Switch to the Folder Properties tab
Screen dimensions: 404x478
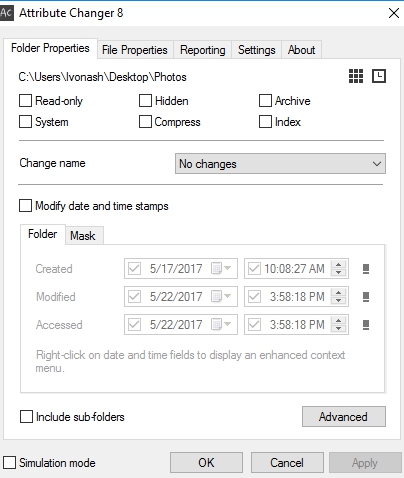tap(50, 48)
